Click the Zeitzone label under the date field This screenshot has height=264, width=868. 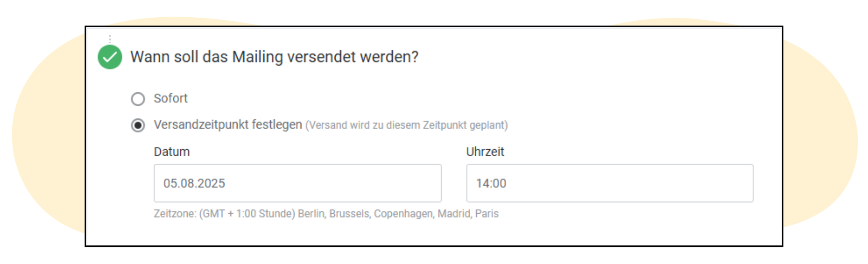[x=175, y=214]
